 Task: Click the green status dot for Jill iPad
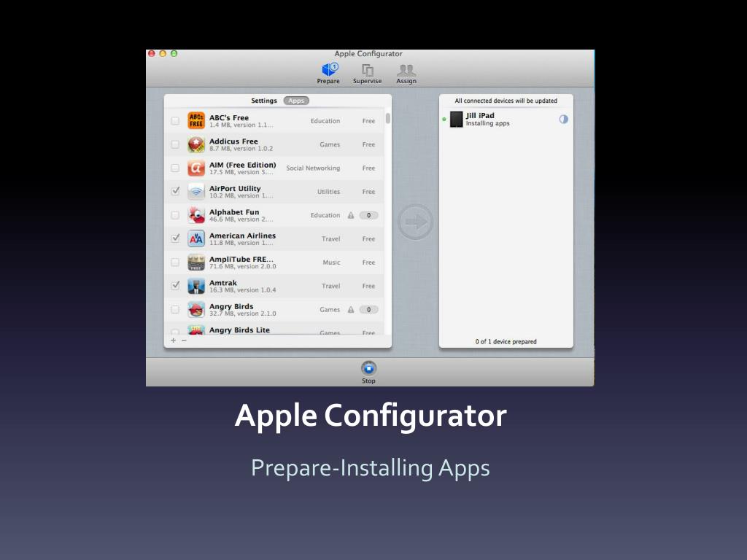click(444, 120)
